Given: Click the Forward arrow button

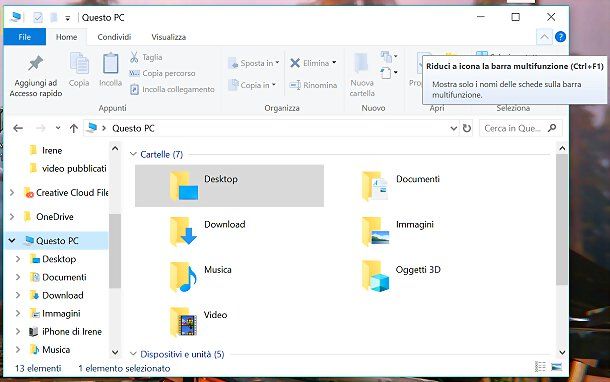Looking at the screenshot, I should [40, 128].
